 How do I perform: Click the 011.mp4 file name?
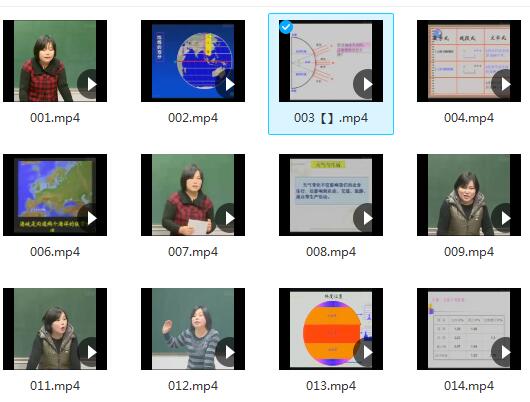[x=55, y=386]
